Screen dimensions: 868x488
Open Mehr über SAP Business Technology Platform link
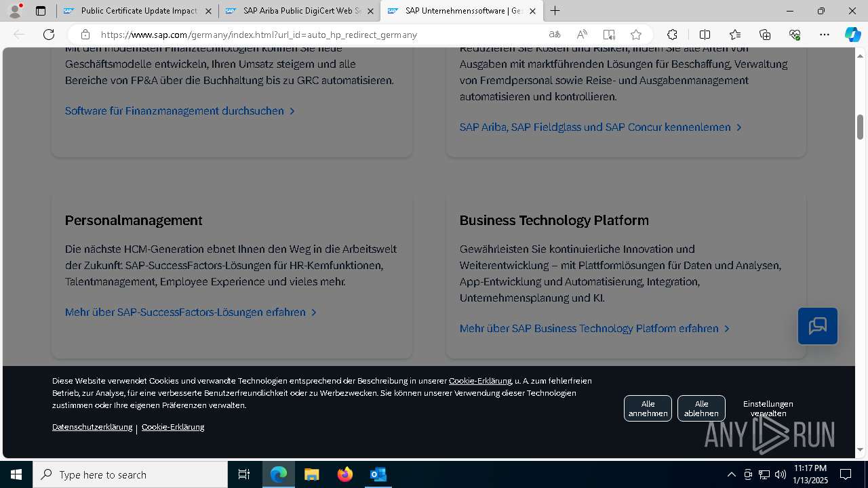[595, 328]
